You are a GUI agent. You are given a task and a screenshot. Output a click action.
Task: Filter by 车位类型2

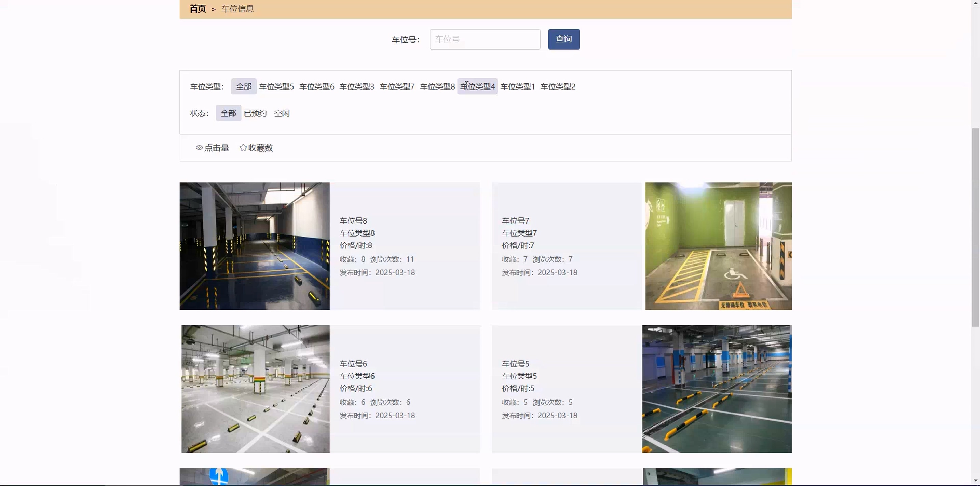558,86
